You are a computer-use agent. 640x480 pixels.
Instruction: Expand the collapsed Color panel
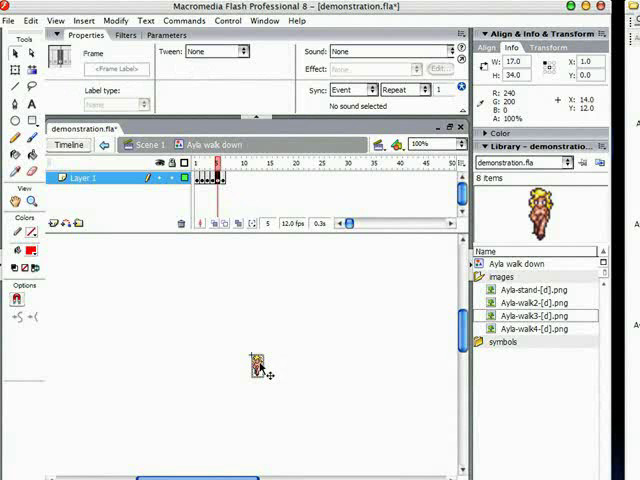[500, 133]
